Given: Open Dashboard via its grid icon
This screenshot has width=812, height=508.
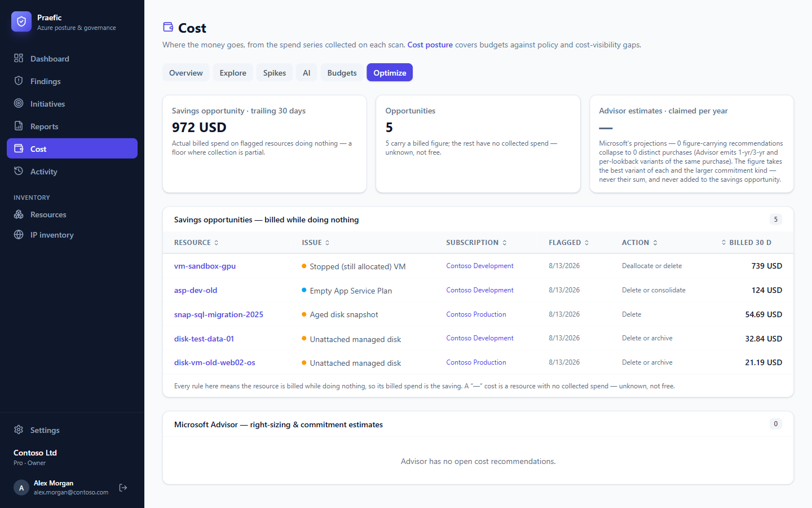Looking at the screenshot, I should click(19, 58).
